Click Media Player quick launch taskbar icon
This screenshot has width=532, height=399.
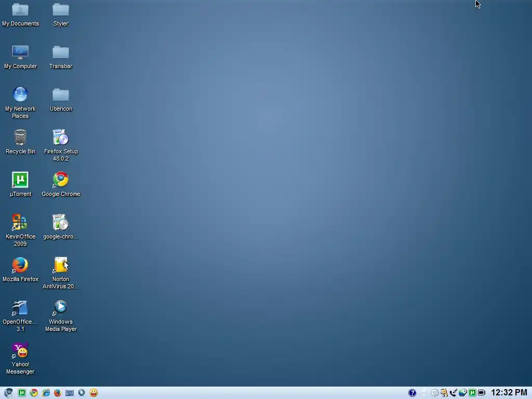pos(82,393)
